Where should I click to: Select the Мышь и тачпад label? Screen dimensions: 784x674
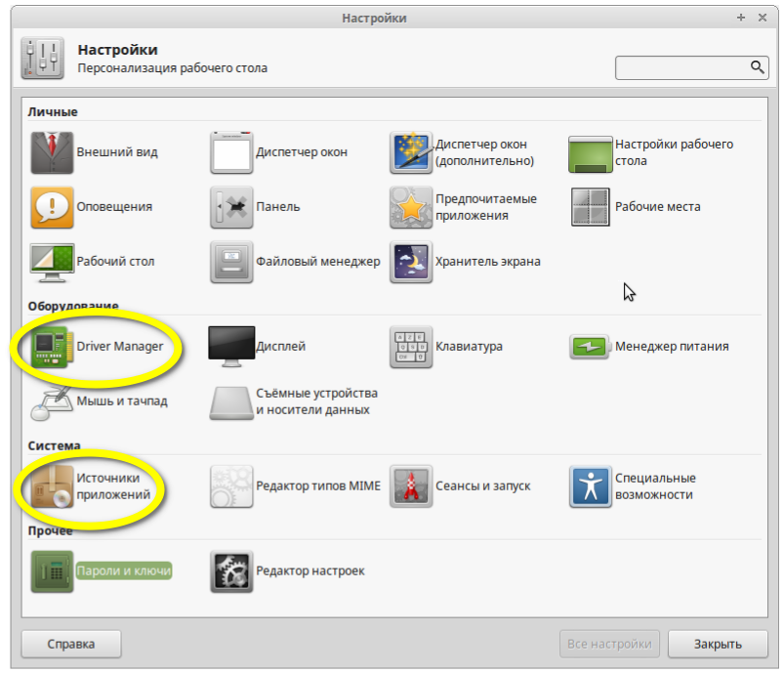click(x=122, y=400)
